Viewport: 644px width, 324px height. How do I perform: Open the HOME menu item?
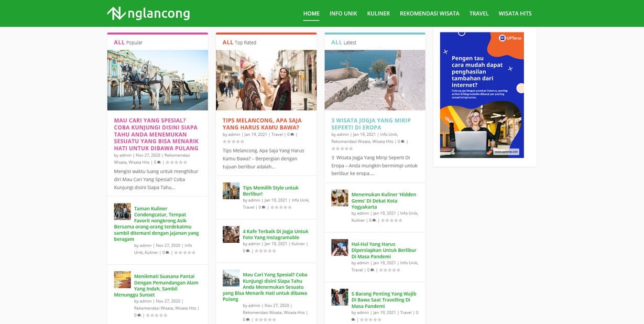311,14
